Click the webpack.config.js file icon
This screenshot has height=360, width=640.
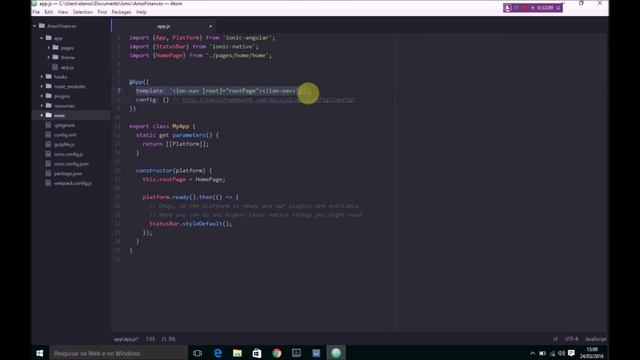point(48,183)
